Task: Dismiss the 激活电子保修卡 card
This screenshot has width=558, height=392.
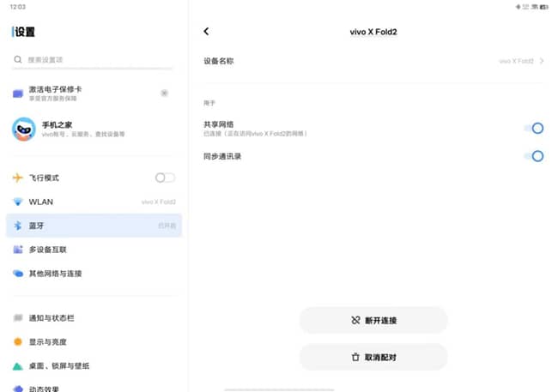Action: [x=164, y=93]
